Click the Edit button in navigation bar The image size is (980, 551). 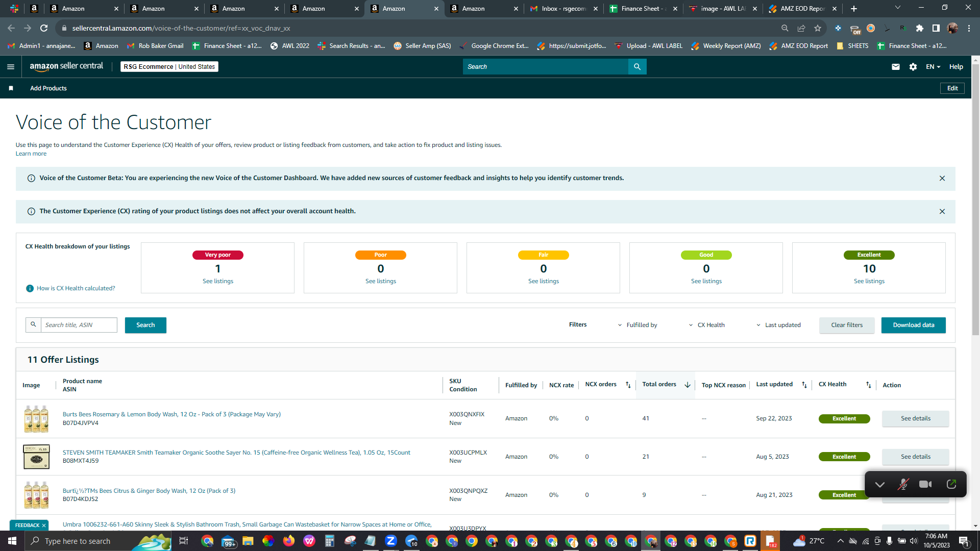pyautogui.click(x=952, y=88)
